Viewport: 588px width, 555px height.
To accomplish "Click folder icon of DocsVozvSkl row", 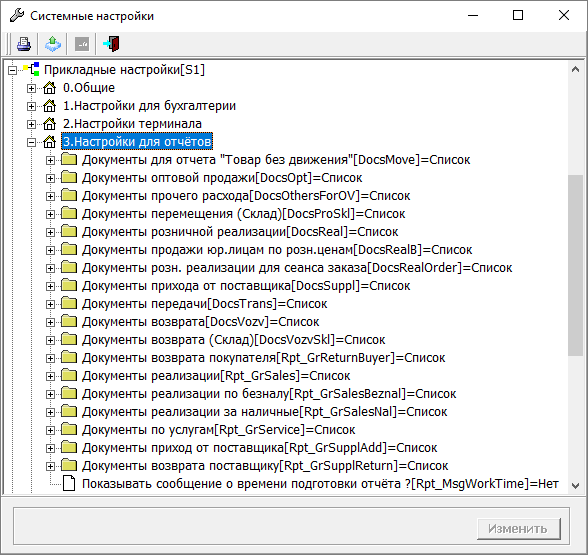I will tap(69, 339).
